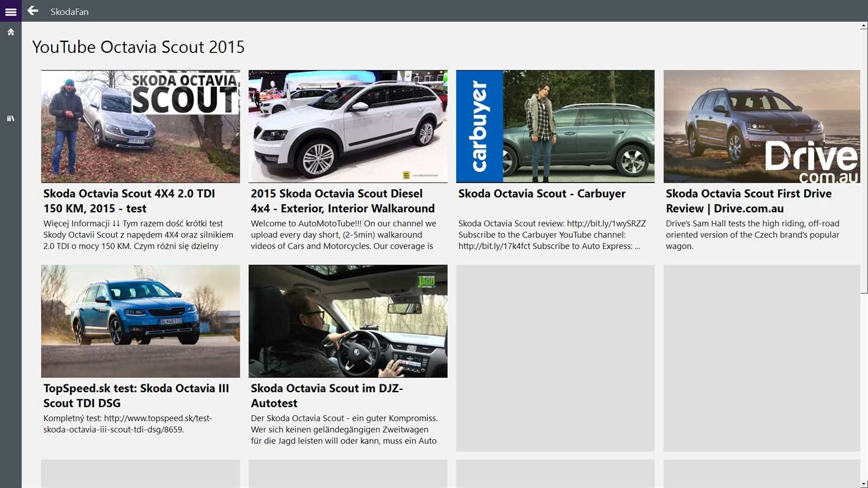Open the Drive.com.au video thumbnail
This screenshot has width=868, height=488.
(762, 127)
